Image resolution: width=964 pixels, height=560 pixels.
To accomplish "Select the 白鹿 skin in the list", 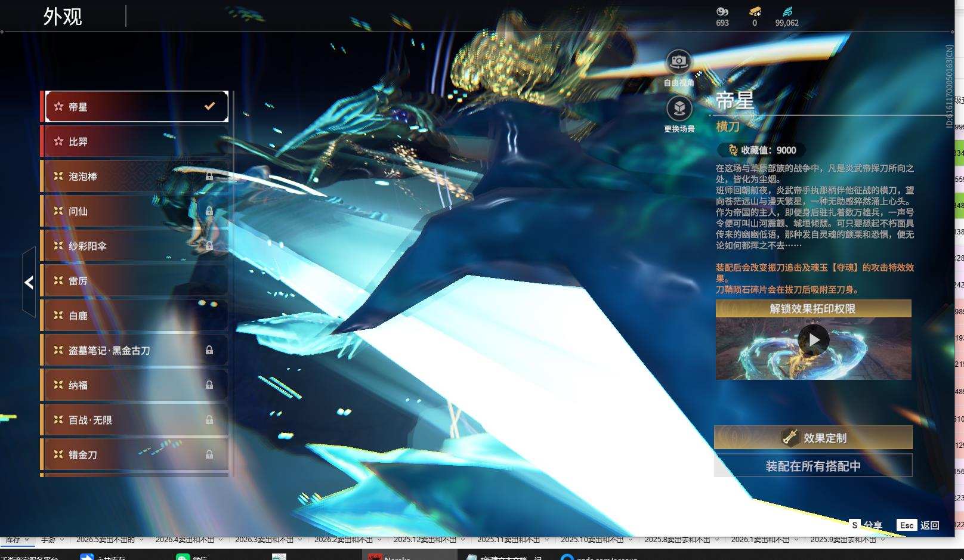I will 136,315.
